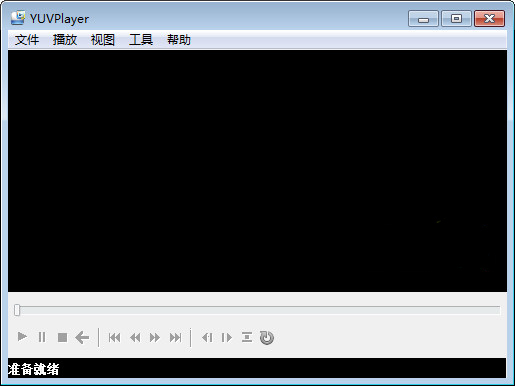Jump to last frame icon
The height and width of the screenshot is (386, 515).
[175, 338]
